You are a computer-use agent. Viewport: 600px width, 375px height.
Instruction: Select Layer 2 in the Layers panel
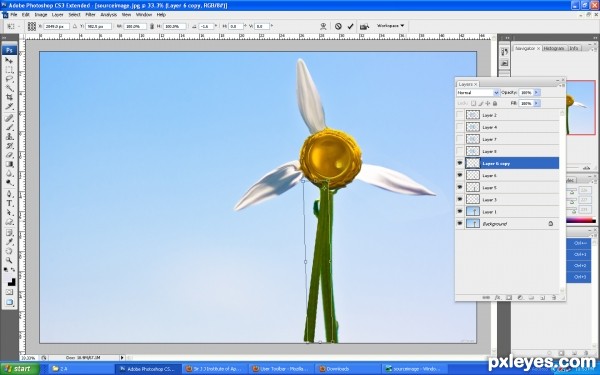(x=512, y=115)
